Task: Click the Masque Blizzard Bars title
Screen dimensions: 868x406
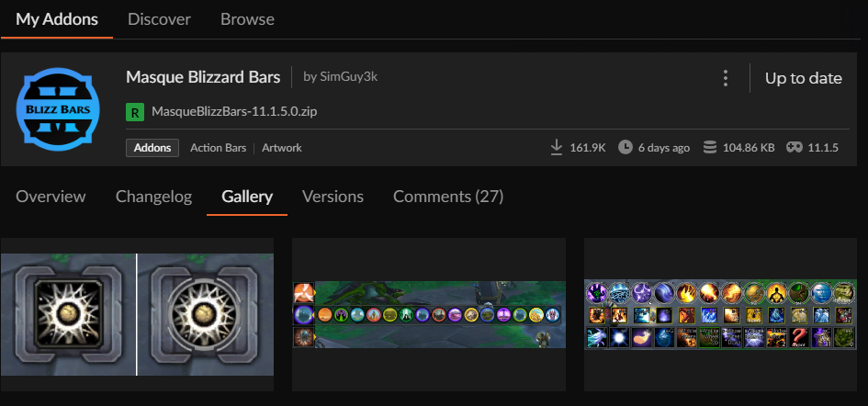Action: pyautogui.click(x=203, y=77)
